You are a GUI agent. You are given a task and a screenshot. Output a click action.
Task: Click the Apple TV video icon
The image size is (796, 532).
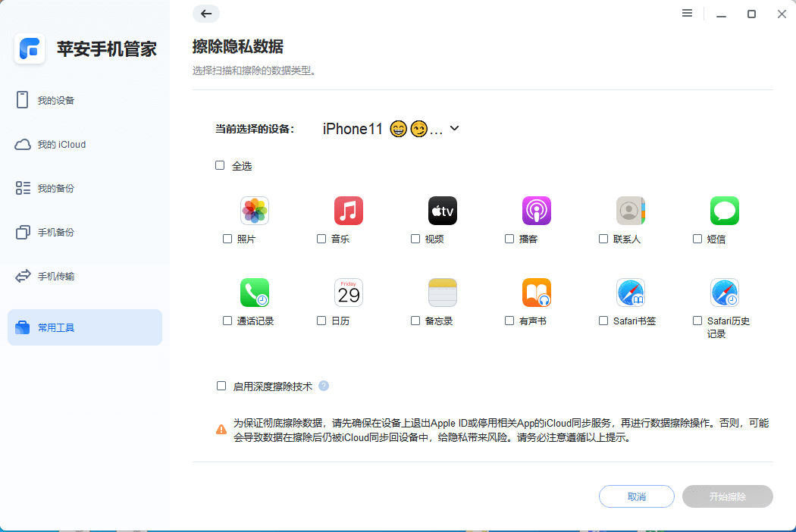(x=442, y=211)
